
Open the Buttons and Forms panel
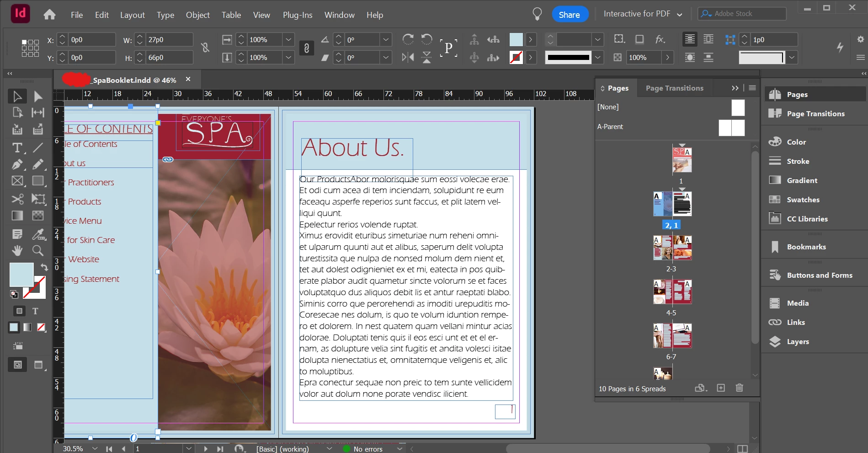click(819, 275)
